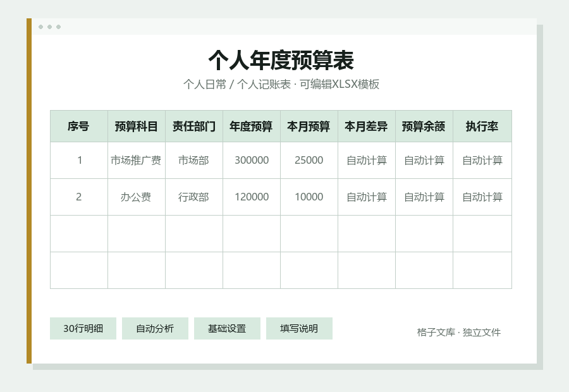Select the 年度预算 column header

click(252, 126)
